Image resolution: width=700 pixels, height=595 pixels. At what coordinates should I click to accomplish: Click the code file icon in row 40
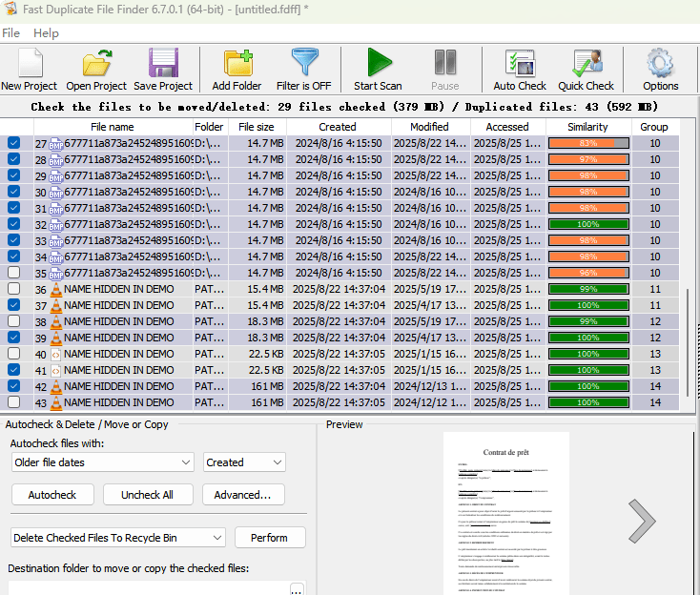tap(56, 355)
